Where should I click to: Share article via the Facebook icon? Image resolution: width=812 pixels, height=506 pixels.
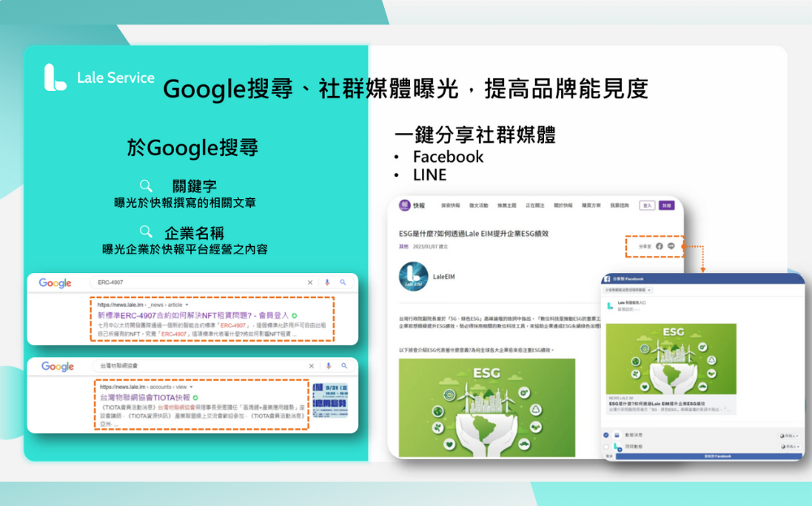point(659,247)
